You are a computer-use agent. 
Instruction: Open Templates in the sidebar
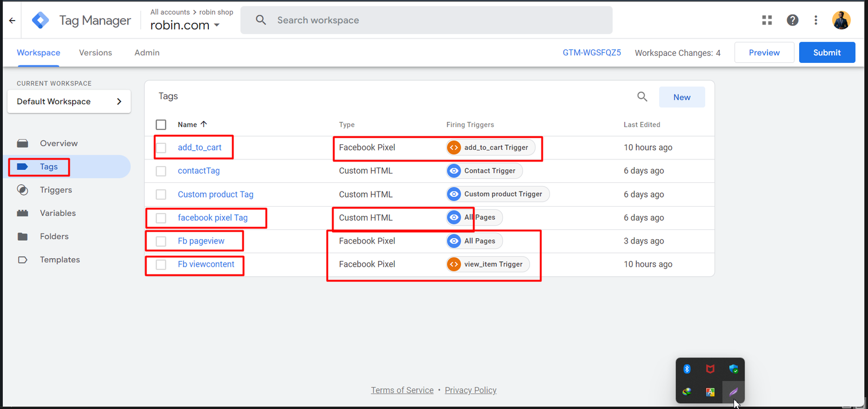pos(60,260)
